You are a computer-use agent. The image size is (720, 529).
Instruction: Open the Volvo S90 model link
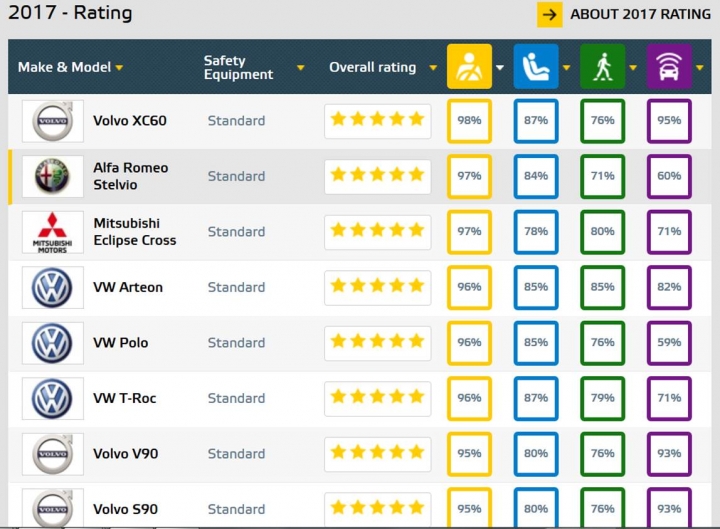126,509
